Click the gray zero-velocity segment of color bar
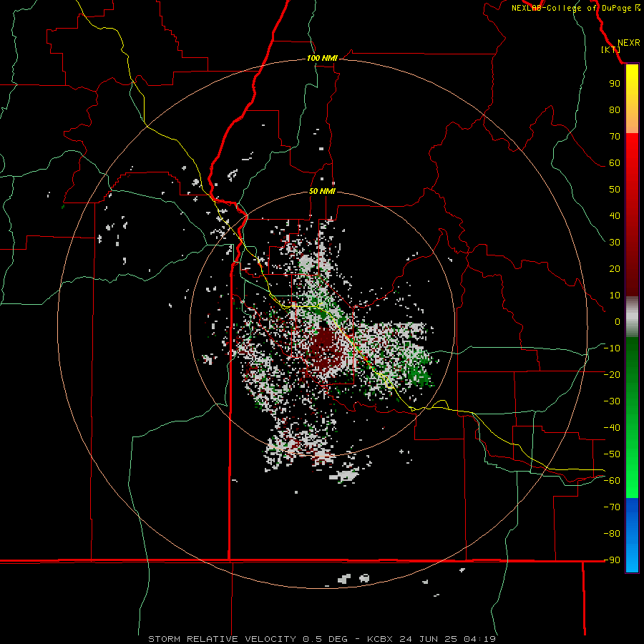644x644 pixels. 632,317
